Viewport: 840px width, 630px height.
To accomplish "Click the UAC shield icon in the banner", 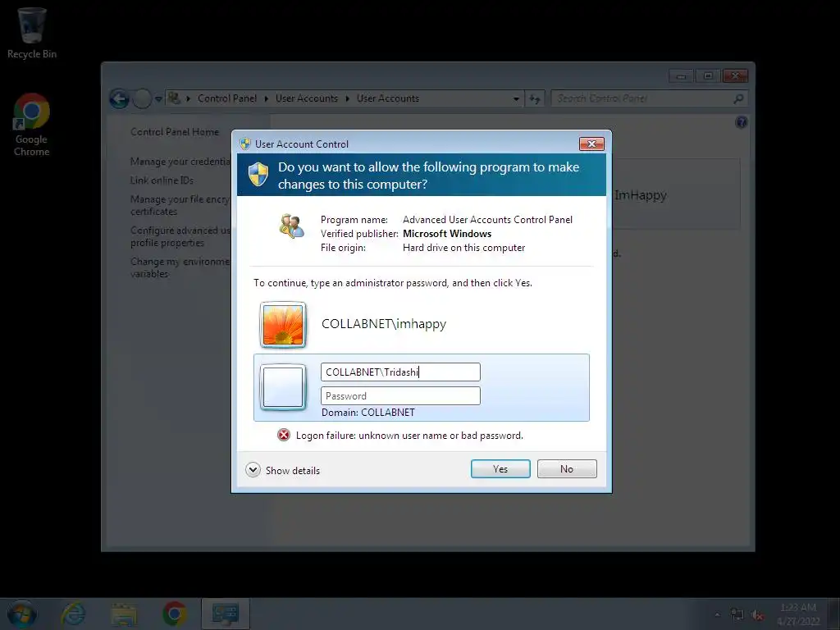I will 258,174.
